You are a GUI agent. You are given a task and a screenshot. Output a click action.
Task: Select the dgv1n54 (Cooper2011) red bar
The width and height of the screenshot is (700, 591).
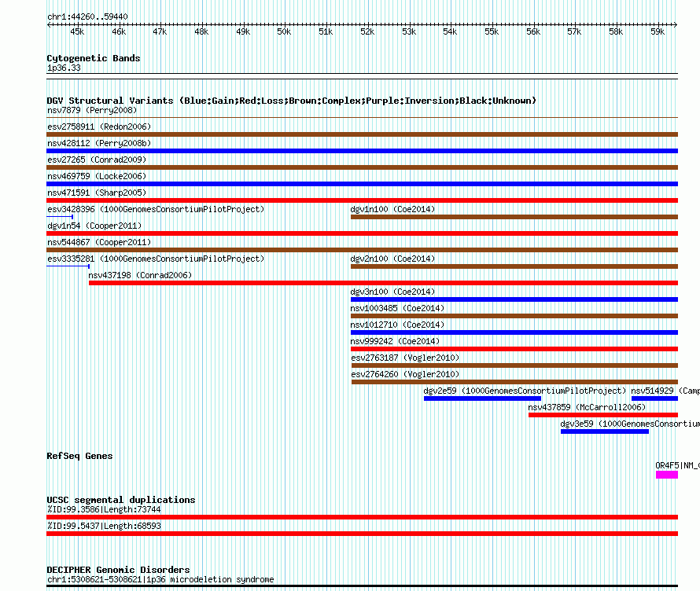362,233
